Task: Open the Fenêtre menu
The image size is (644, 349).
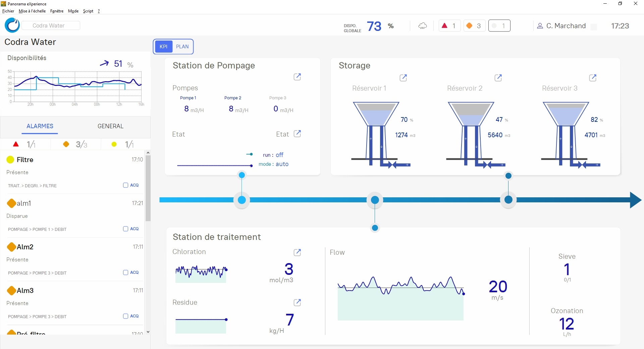Action: [x=57, y=11]
